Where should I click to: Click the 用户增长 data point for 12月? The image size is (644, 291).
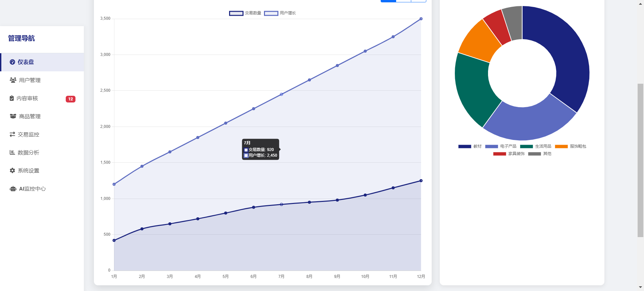click(x=421, y=19)
